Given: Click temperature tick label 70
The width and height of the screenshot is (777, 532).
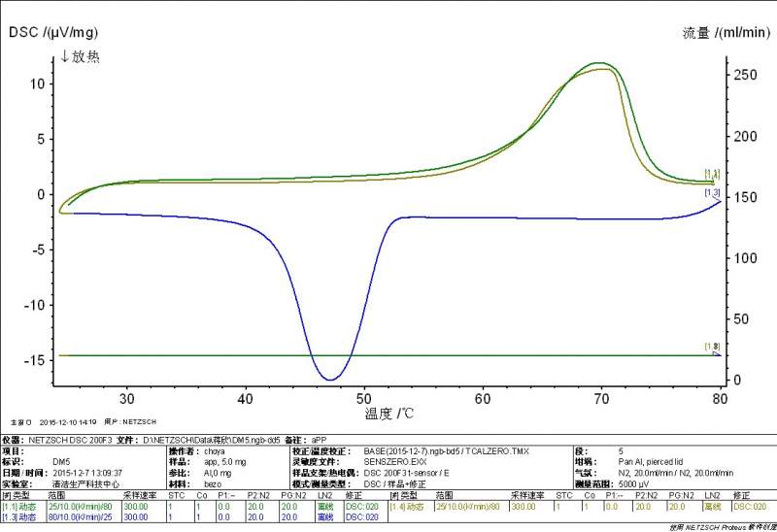Looking at the screenshot, I should tap(601, 399).
